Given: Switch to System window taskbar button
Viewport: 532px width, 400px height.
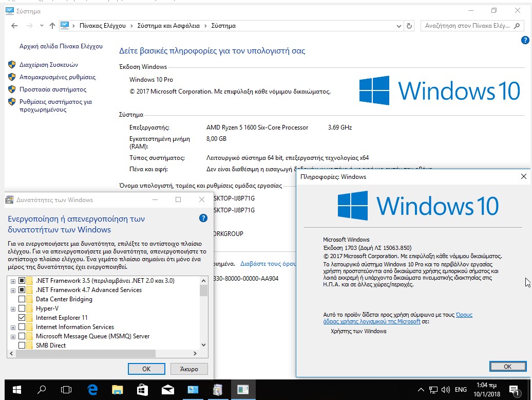Looking at the screenshot, I should coord(193,390).
